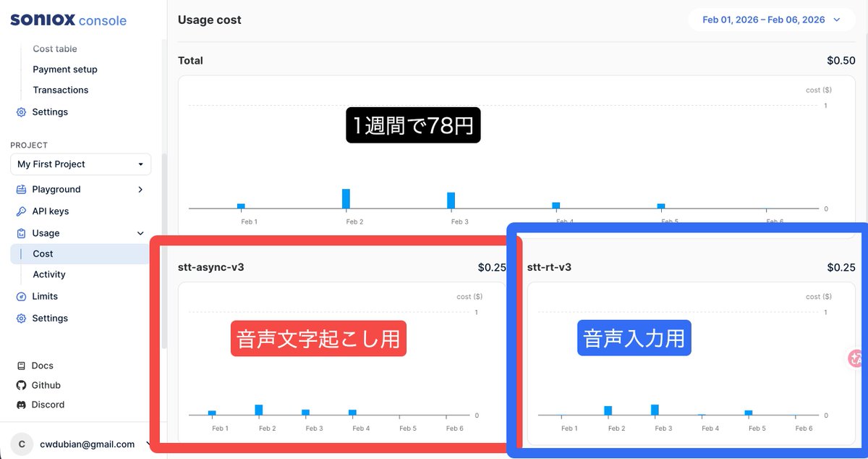Select the API keys key icon

(20, 211)
